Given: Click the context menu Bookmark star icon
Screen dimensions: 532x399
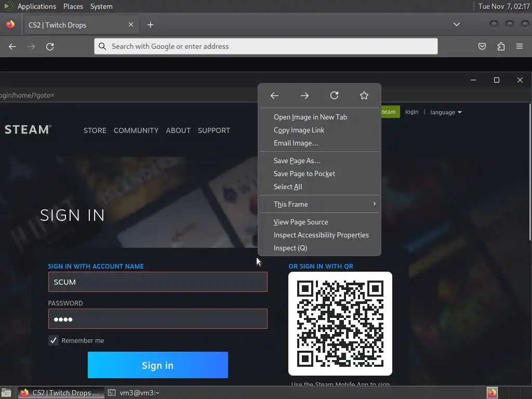Looking at the screenshot, I should pos(364,96).
